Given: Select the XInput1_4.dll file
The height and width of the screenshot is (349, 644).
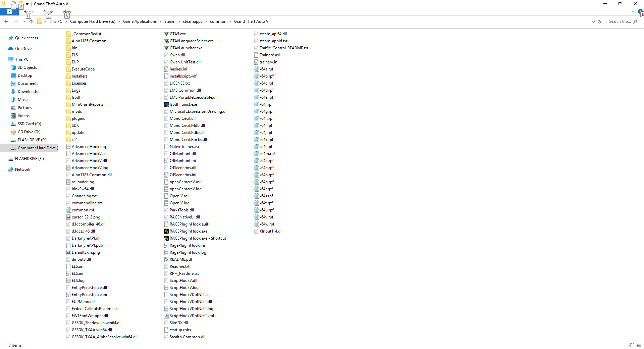Looking at the screenshot, I should click(x=268, y=231).
